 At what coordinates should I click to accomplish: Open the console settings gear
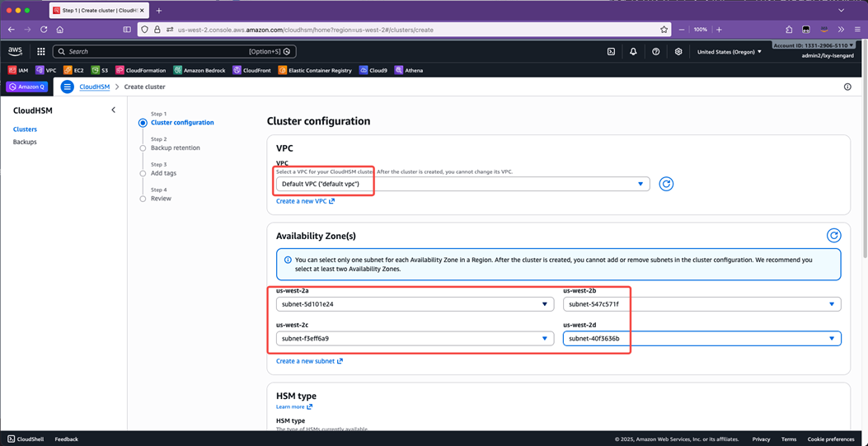(x=678, y=51)
